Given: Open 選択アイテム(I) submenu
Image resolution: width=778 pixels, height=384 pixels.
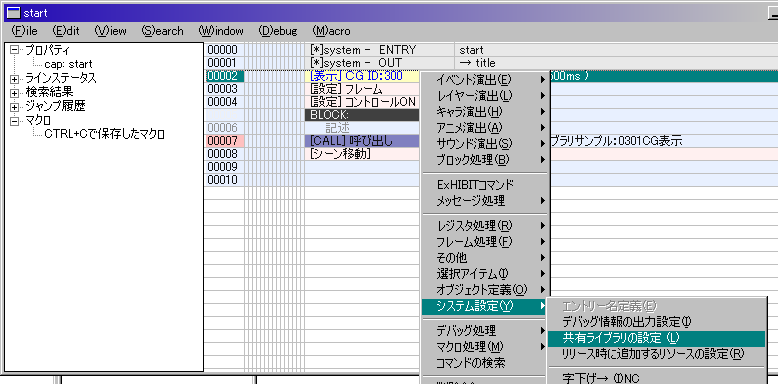Looking at the screenshot, I should coord(485,273).
